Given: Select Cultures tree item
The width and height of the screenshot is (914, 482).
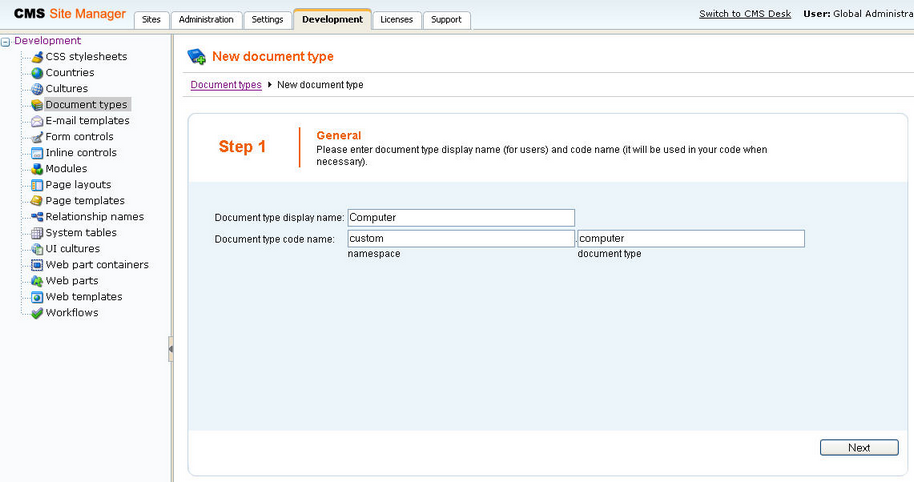Looking at the screenshot, I should 66,89.
